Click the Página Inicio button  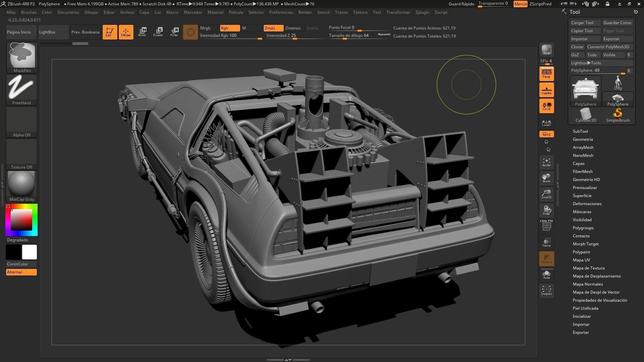coord(22,32)
